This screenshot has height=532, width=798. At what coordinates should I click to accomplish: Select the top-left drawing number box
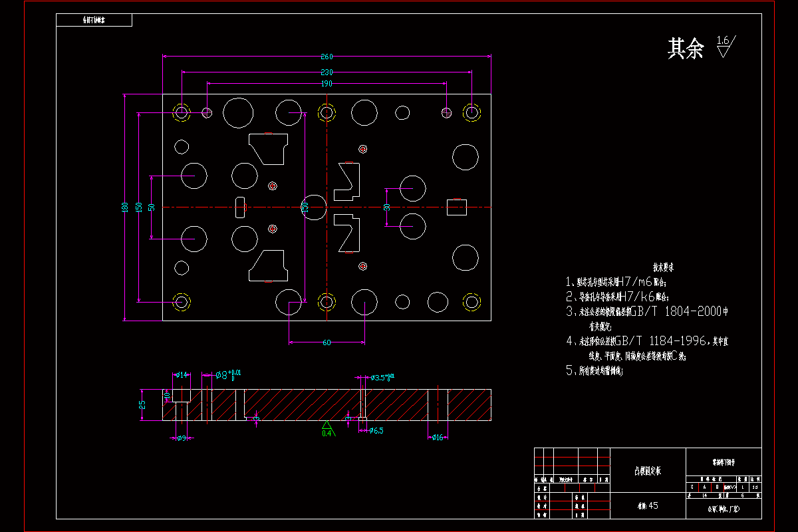click(x=94, y=20)
